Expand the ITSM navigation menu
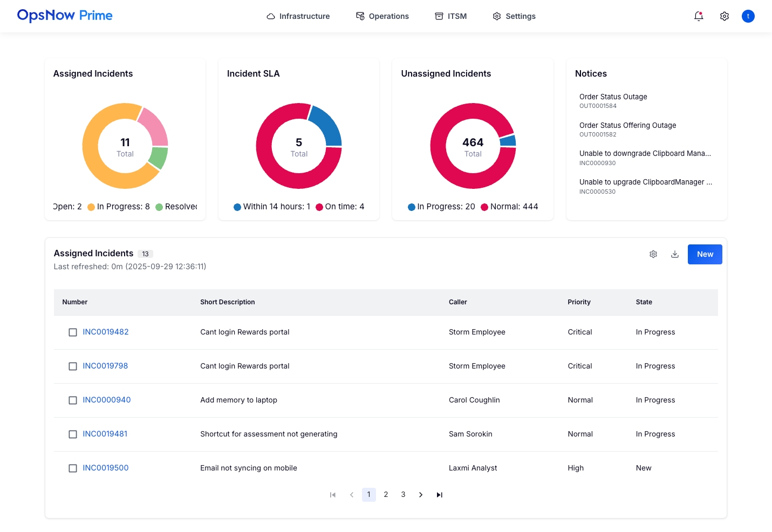The height and width of the screenshot is (532, 772). pyautogui.click(x=450, y=16)
